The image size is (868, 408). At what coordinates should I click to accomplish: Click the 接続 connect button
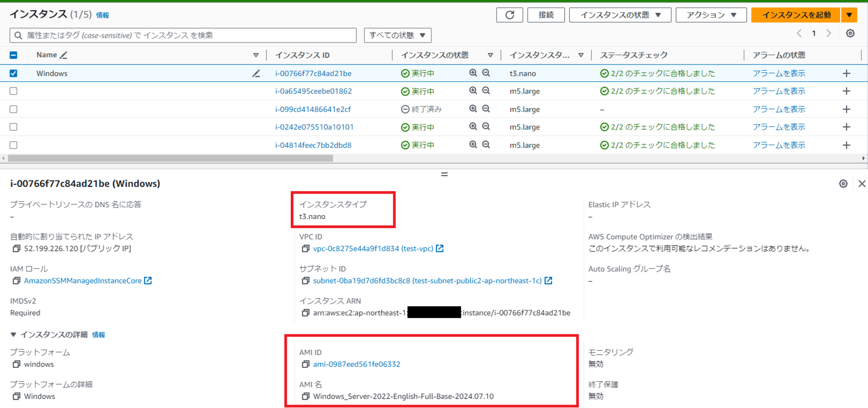click(546, 15)
